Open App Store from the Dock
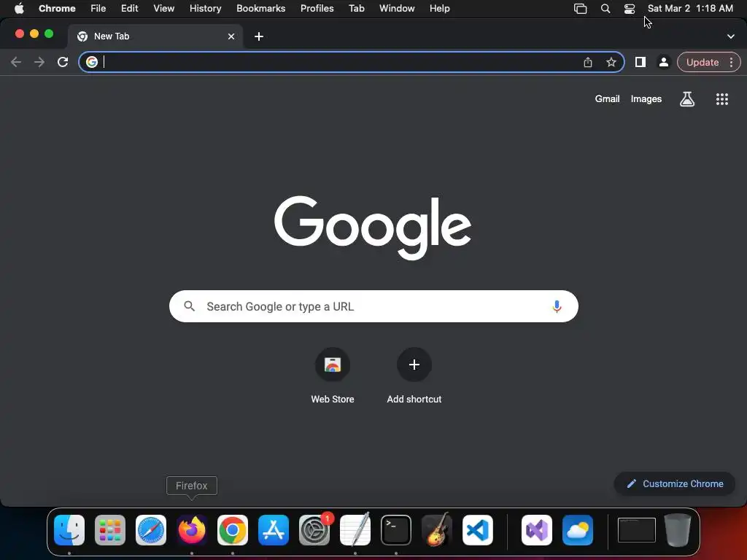747x560 pixels. (274, 530)
